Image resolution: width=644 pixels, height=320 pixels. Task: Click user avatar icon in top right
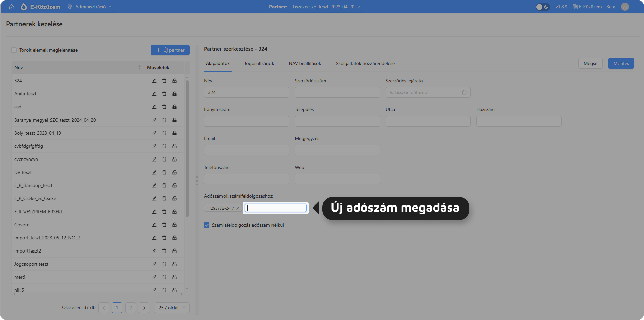(x=625, y=7)
